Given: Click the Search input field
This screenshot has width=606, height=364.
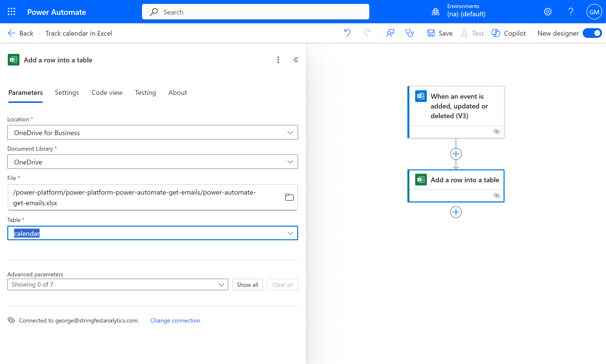Looking at the screenshot, I should point(255,12).
